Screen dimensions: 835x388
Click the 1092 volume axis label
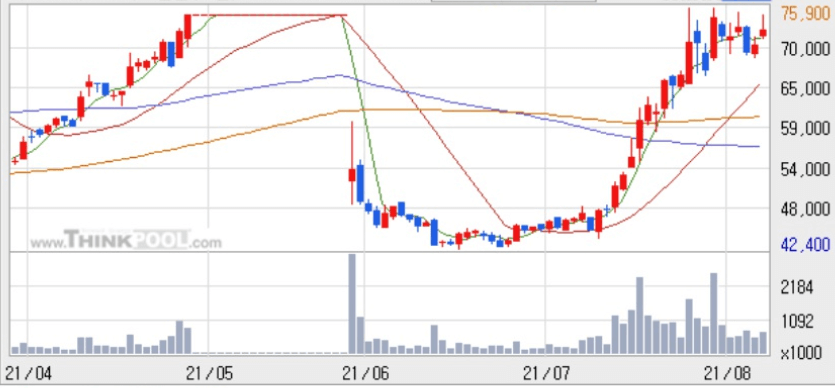pyautogui.click(x=797, y=321)
